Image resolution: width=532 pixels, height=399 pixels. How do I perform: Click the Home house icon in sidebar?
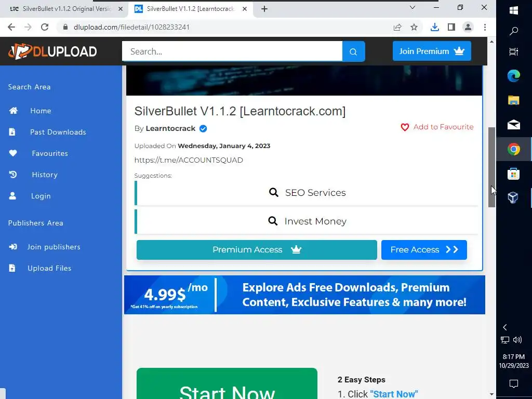pos(13,111)
